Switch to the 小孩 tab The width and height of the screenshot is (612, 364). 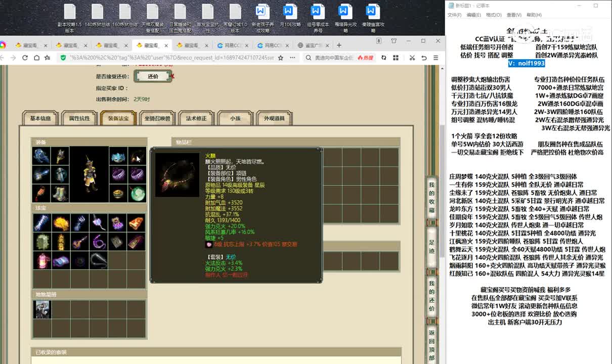[x=235, y=118]
